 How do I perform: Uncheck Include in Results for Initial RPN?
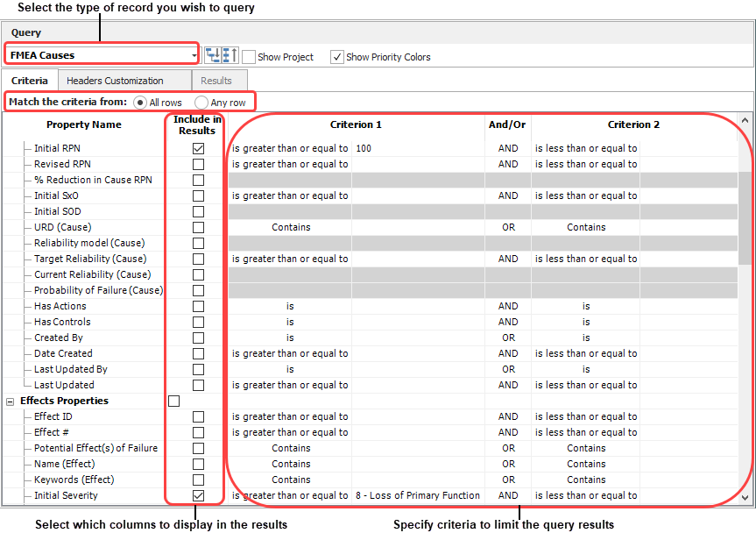coord(198,149)
